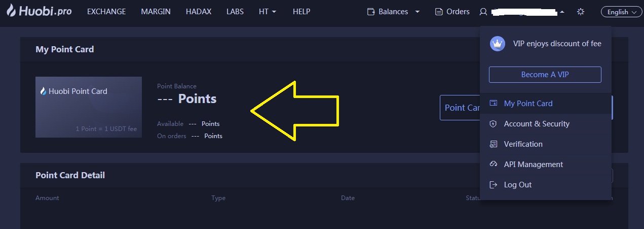
Task: Click the Point Card button beside balance
Action: point(460,108)
